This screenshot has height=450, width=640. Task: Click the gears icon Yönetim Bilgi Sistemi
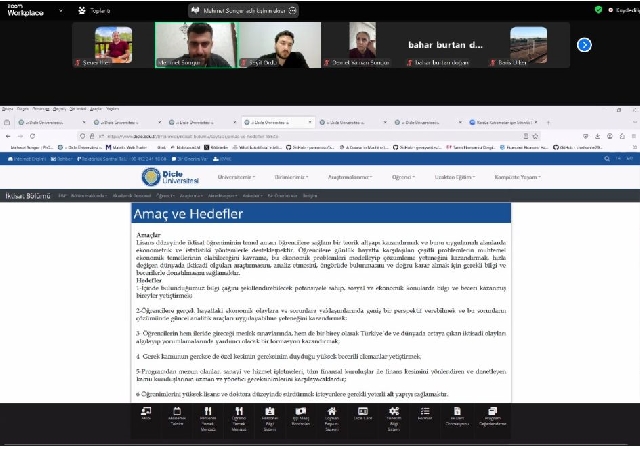[394, 411]
